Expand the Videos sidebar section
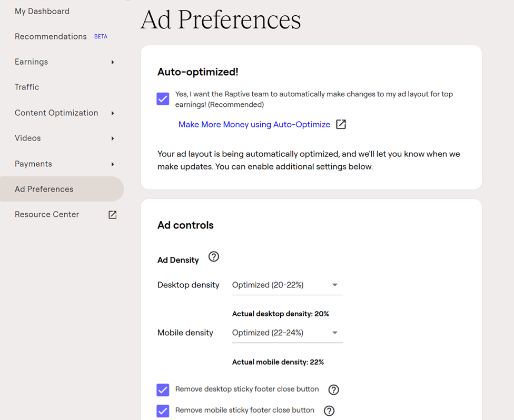The height and width of the screenshot is (420, 514). [x=112, y=138]
